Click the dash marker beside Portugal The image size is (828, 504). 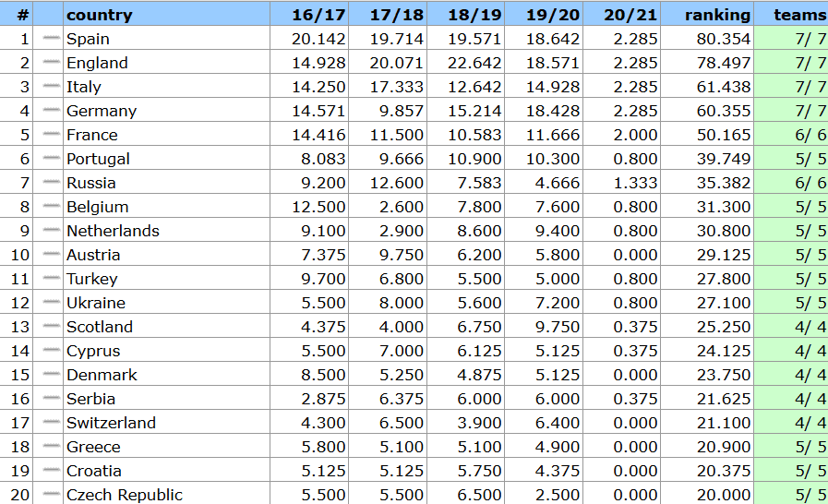(51, 158)
